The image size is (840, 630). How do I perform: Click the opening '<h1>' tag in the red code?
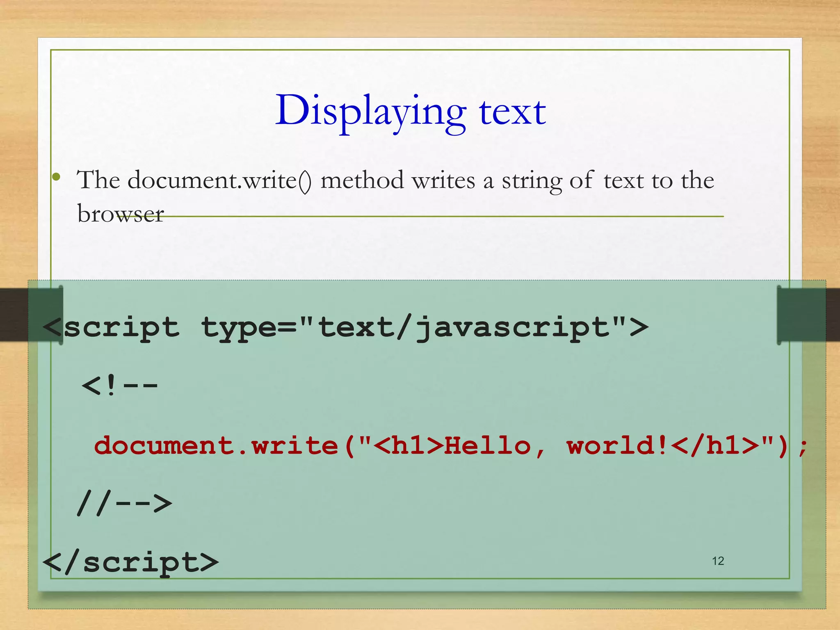click(409, 445)
